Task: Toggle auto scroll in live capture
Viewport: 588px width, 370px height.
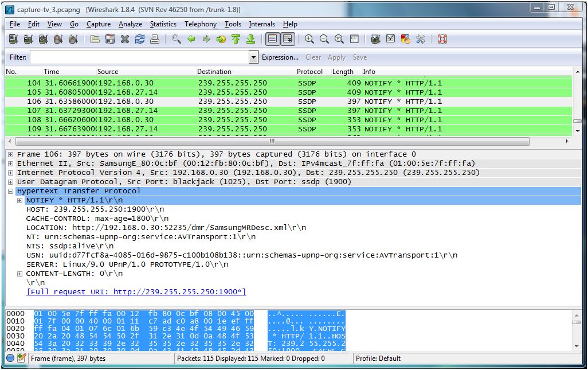Action: click(x=288, y=39)
